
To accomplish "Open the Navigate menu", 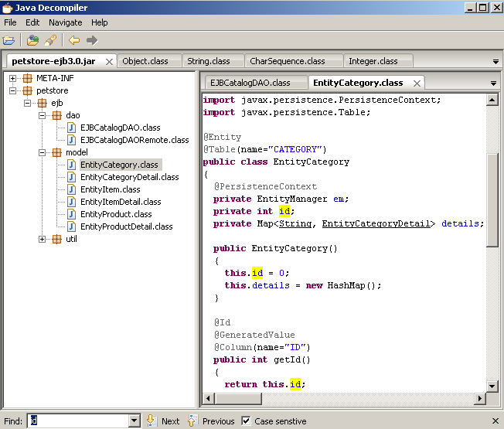I will [65, 22].
